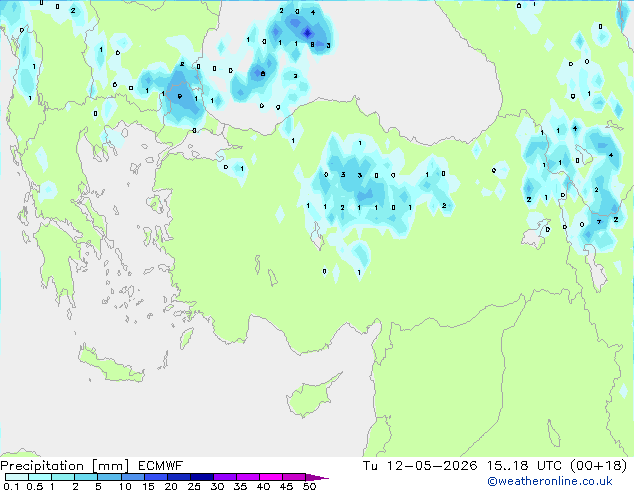Click the 20–25 mm legend color box
Viewport: 634px width, 490px height.
click(x=179, y=477)
